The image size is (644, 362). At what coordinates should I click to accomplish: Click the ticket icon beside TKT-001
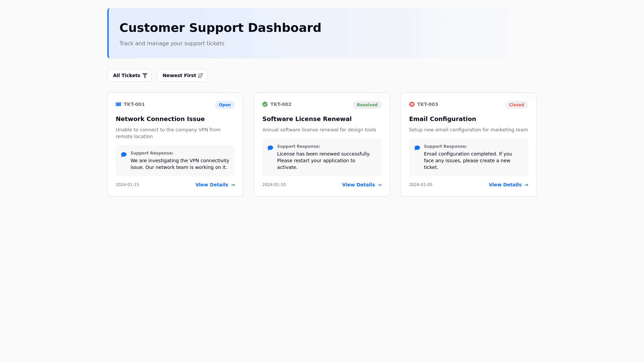118,104
